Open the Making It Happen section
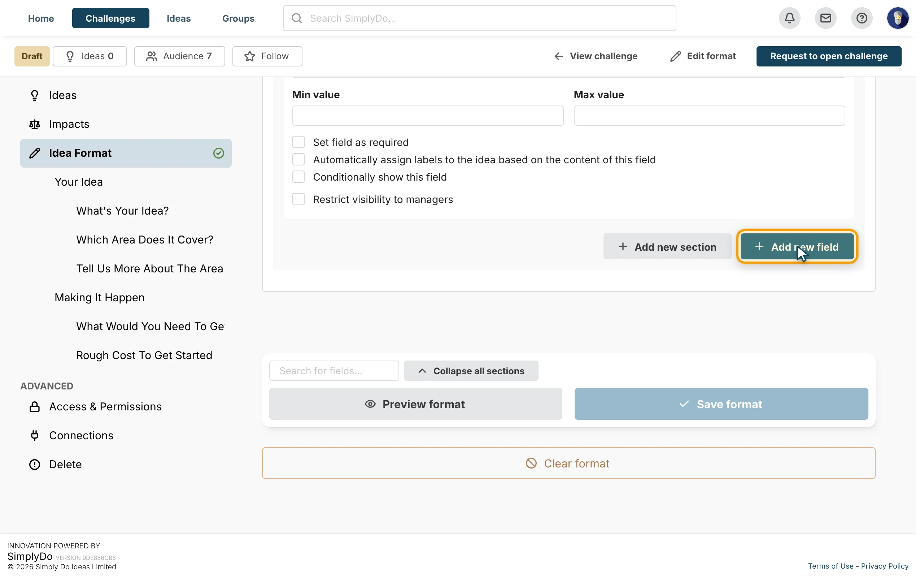The height and width of the screenshot is (578, 924). [x=100, y=297]
